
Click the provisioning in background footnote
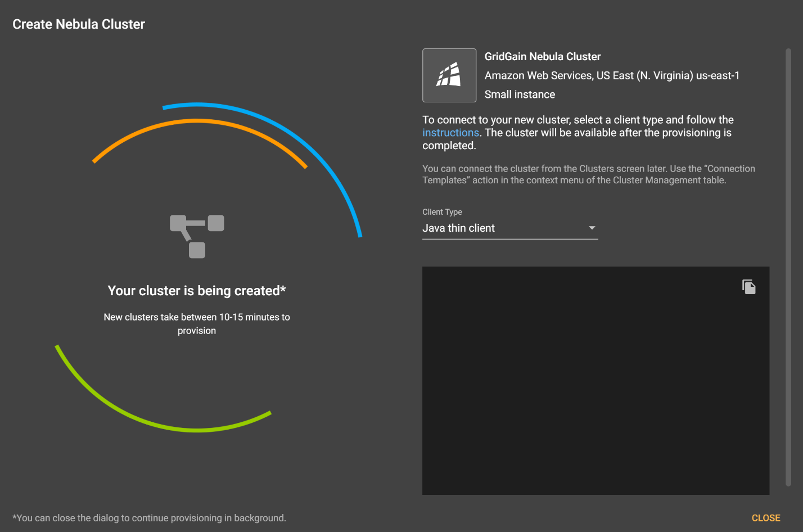coord(149,518)
